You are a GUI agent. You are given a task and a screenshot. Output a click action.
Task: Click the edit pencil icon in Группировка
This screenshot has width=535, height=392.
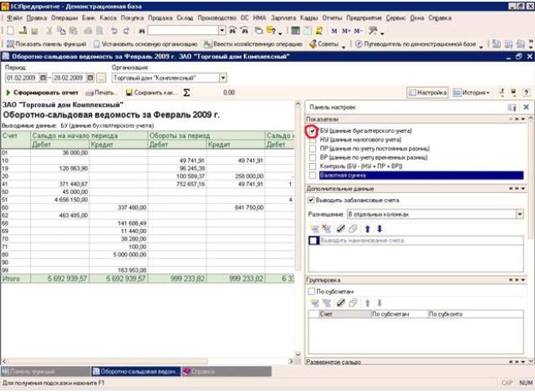pyautogui.click(x=340, y=303)
